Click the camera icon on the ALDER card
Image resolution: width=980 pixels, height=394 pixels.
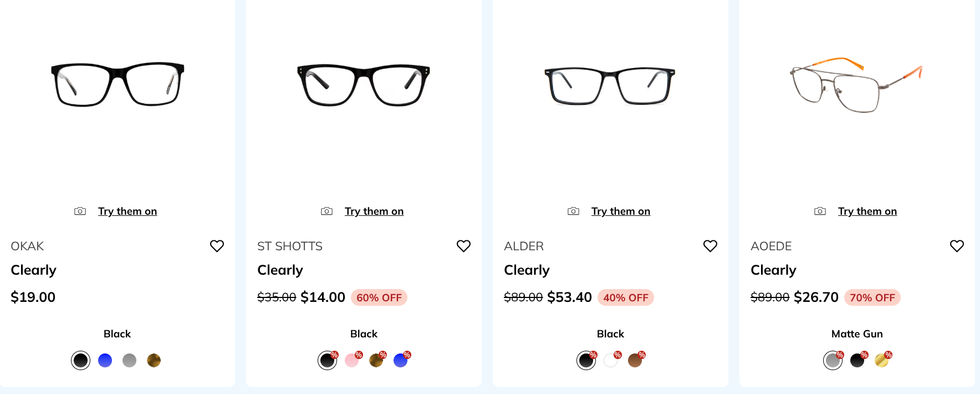point(573,211)
